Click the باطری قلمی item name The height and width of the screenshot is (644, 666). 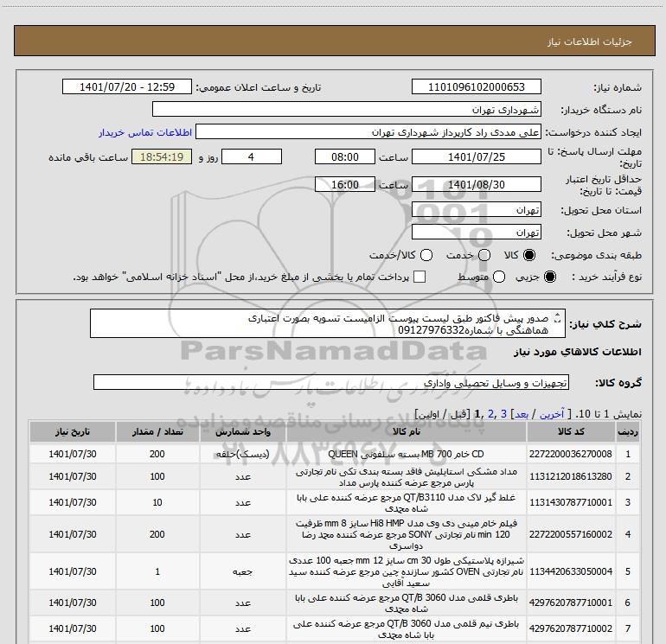(x=406, y=603)
